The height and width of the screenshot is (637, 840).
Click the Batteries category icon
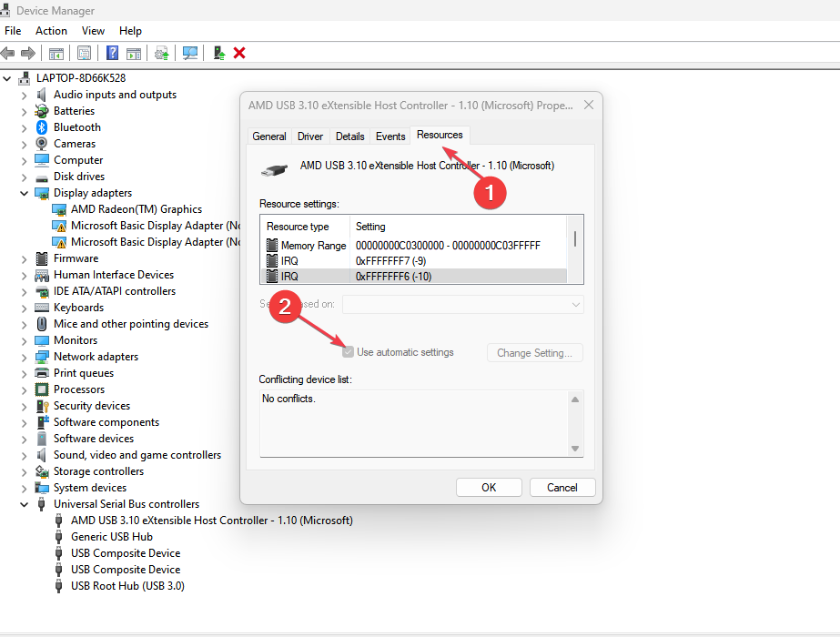pyautogui.click(x=42, y=111)
